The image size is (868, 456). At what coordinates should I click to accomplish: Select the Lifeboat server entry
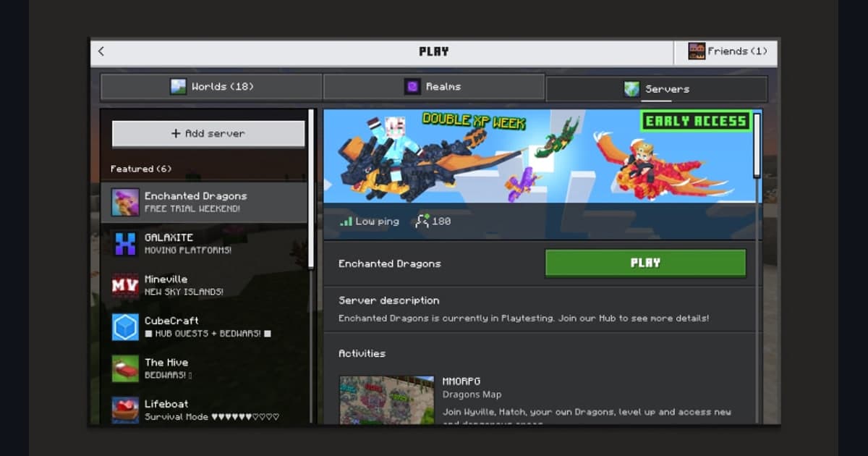tap(204, 410)
